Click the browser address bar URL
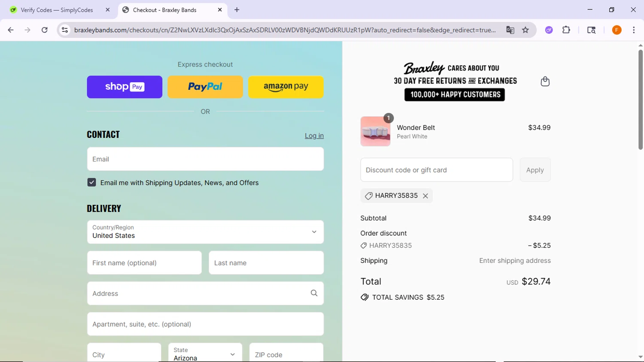644x362 pixels. (x=285, y=30)
